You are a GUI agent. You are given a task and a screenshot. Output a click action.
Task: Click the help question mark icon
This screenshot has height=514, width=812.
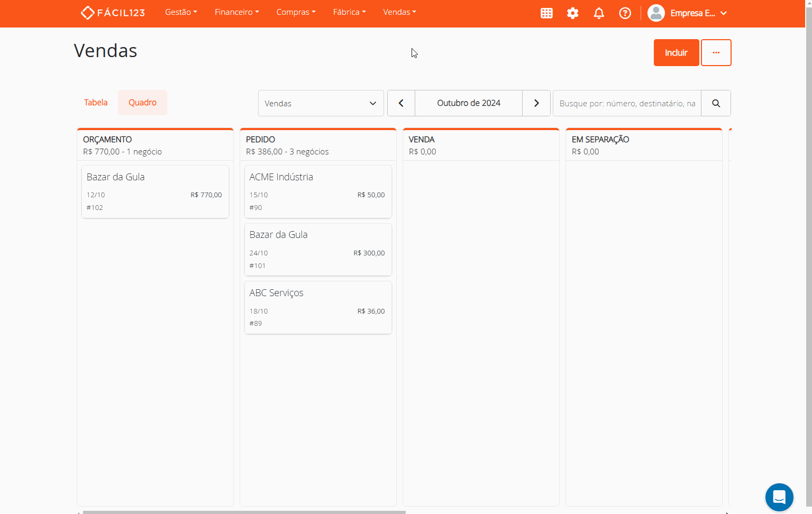(x=625, y=13)
